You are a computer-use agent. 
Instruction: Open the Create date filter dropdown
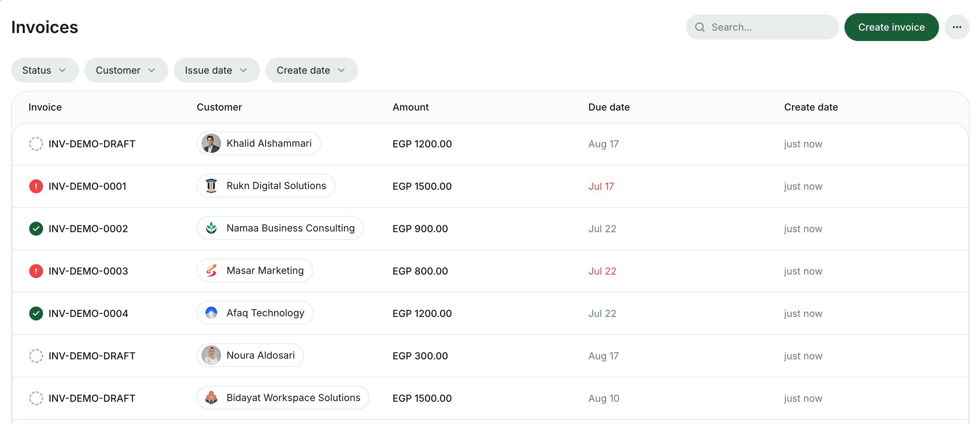click(x=311, y=70)
